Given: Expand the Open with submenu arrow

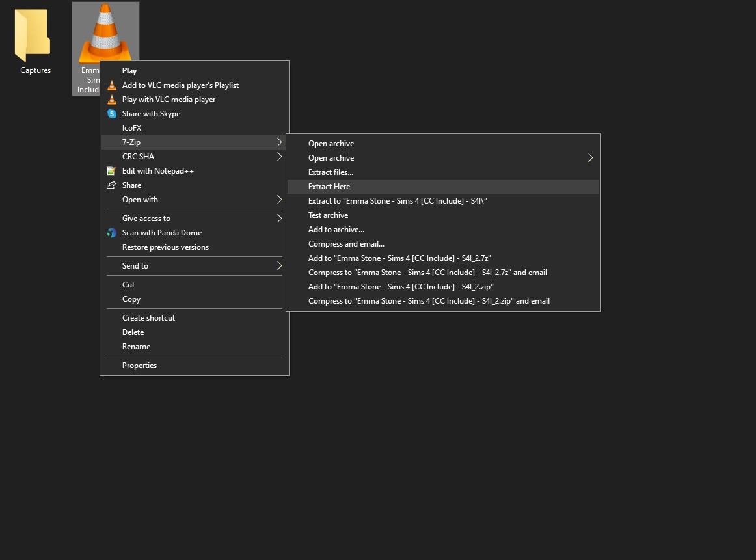Looking at the screenshot, I should coord(279,200).
